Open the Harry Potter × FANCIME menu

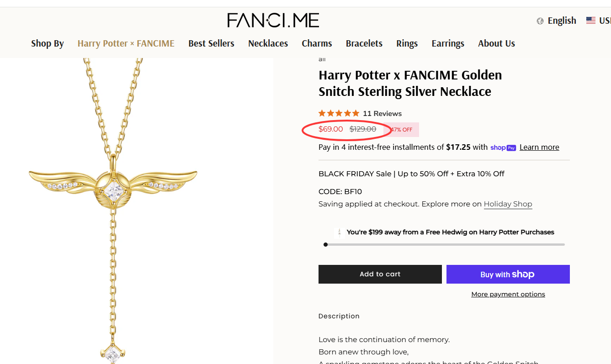click(x=126, y=43)
